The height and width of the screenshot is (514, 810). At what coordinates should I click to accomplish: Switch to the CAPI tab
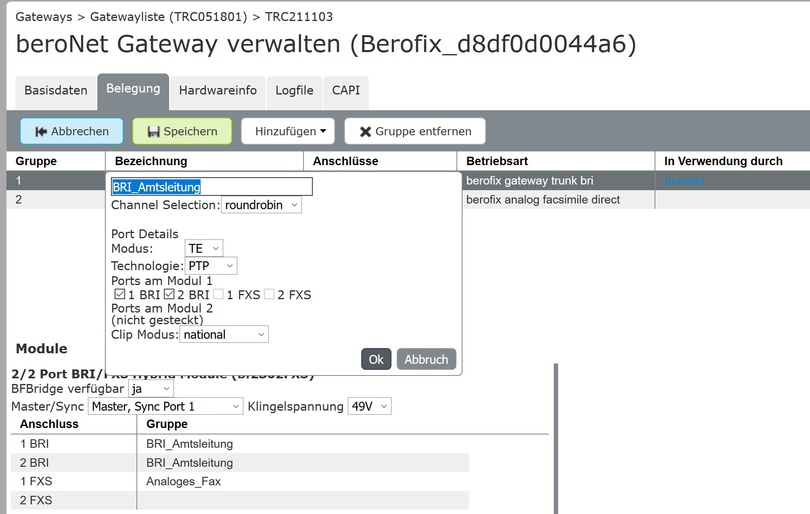pos(346,91)
